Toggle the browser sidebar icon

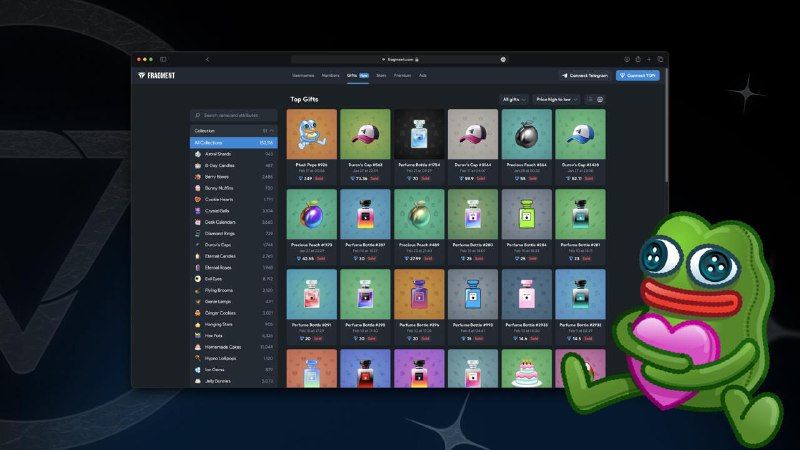[163, 60]
